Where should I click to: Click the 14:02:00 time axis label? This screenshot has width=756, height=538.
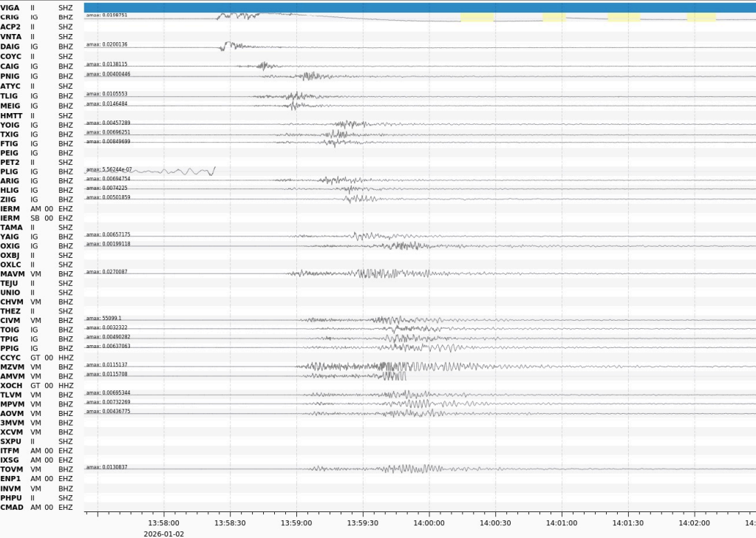tap(695, 522)
